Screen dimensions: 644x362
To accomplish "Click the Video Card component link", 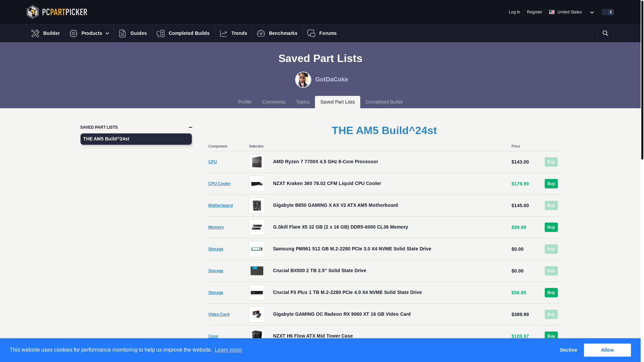I will [219, 314].
